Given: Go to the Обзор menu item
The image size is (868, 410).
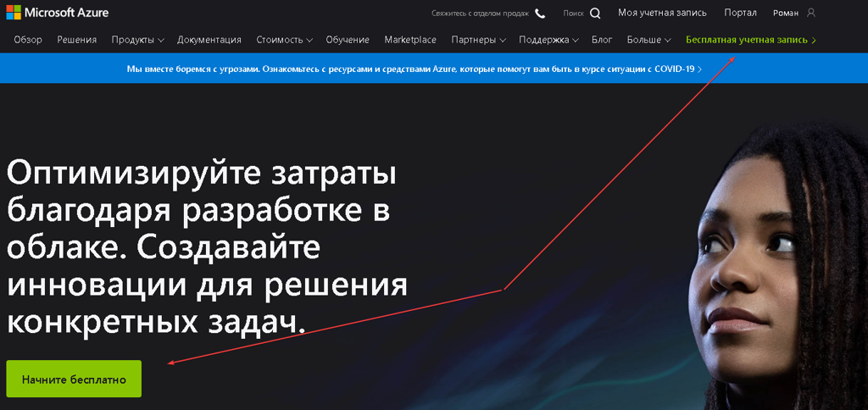Looking at the screenshot, I should click(29, 40).
